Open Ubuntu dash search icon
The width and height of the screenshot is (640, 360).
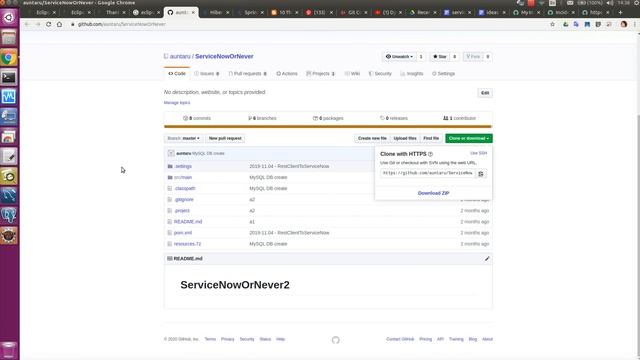9,18
